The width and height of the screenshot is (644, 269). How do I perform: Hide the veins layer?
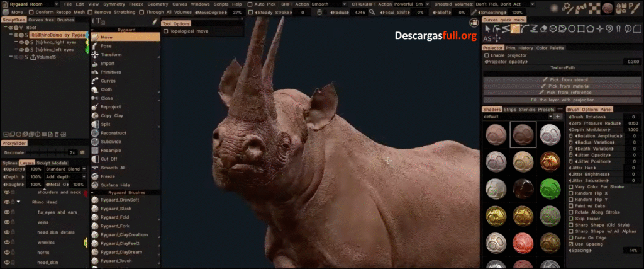pos(7,222)
